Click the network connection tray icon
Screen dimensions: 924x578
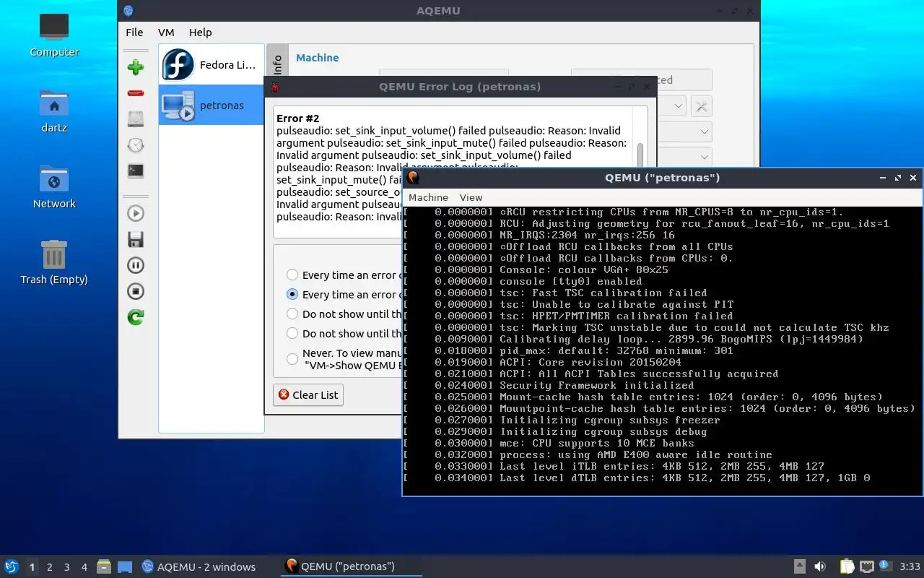point(867,566)
